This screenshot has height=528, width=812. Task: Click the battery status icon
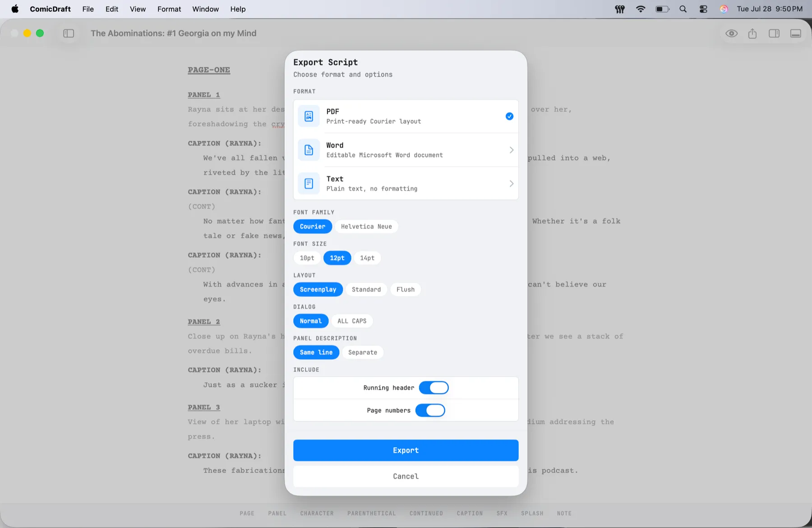[x=662, y=9]
